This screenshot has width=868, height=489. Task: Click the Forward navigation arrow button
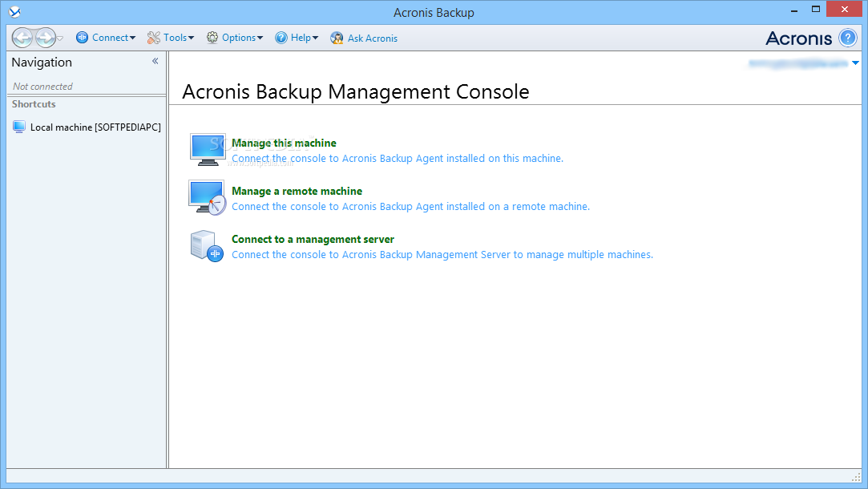pyautogui.click(x=46, y=38)
